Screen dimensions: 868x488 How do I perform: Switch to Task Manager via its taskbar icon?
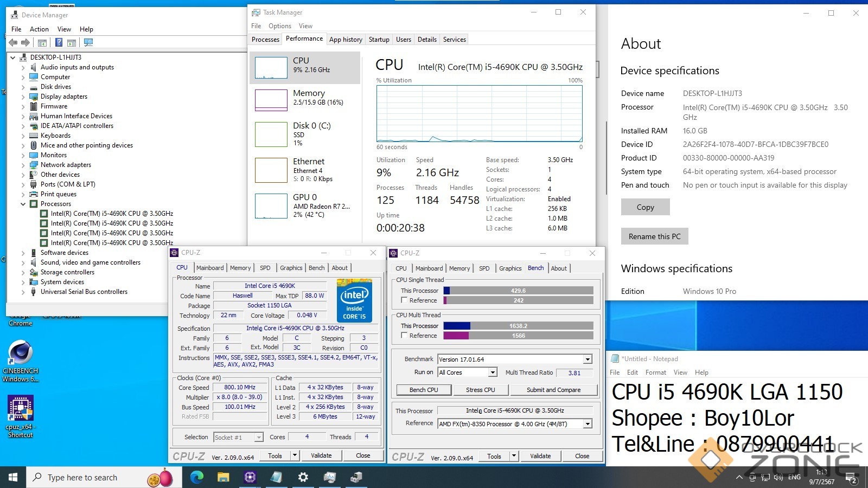click(330, 477)
